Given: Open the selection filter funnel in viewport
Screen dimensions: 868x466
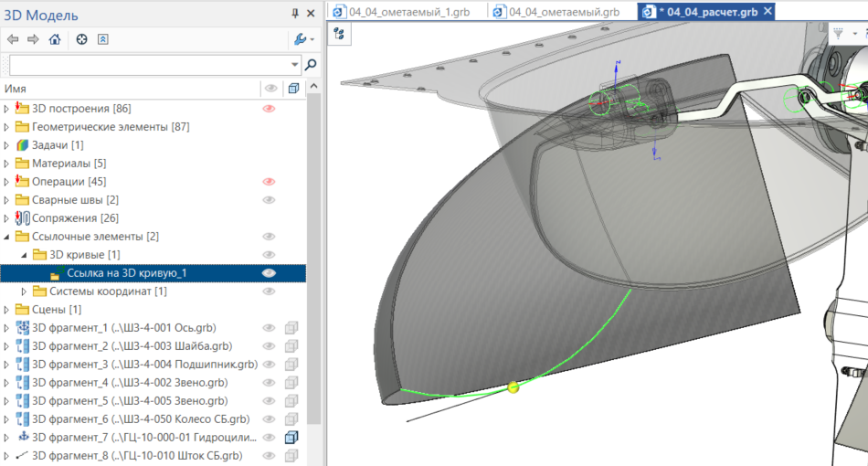Looking at the screenshot, I should (838, 33).
